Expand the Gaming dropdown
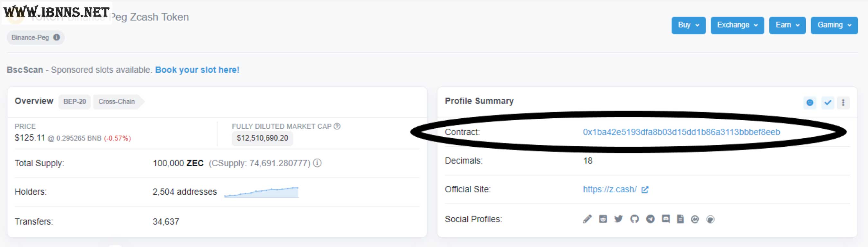This screenshot has width=868, height=247. pos(834,25)
